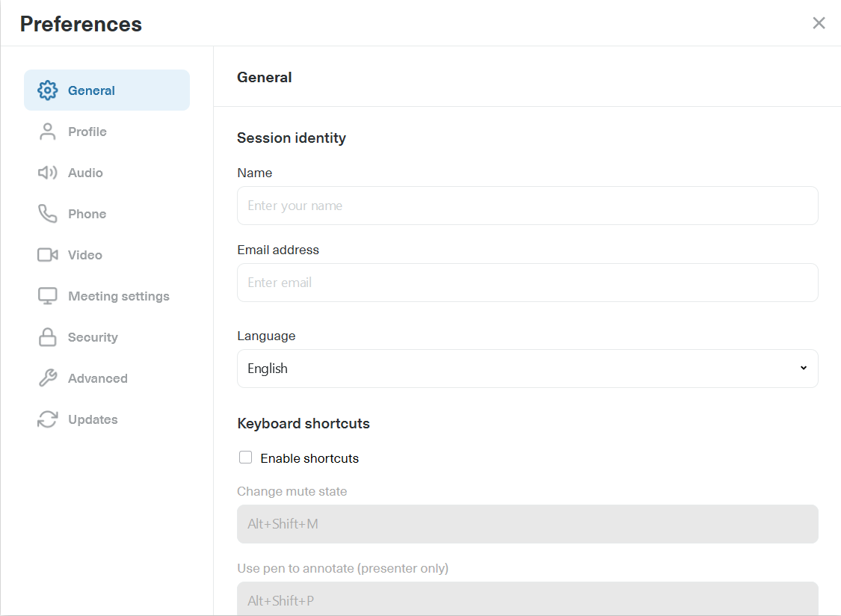Select the Advanced wrench icon
Image resolution: width=841 pixels, height=616 pixels.
47,378
